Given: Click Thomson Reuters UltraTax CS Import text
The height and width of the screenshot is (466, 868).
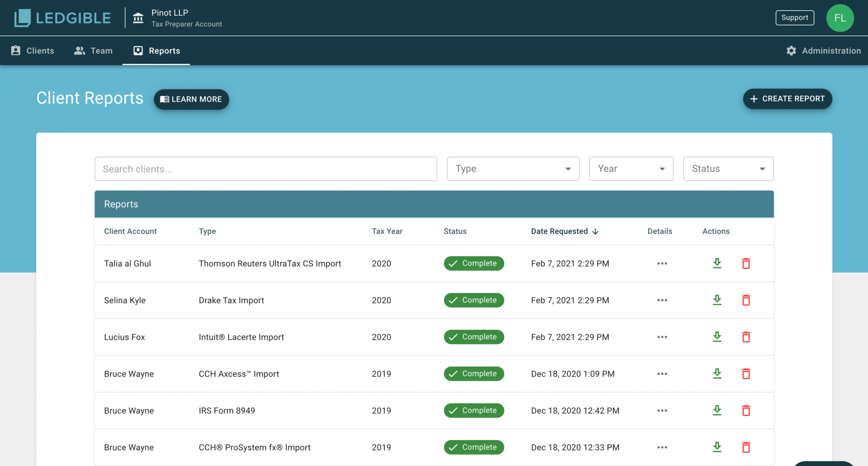Looking at the screenshot, I should point(270,264).
